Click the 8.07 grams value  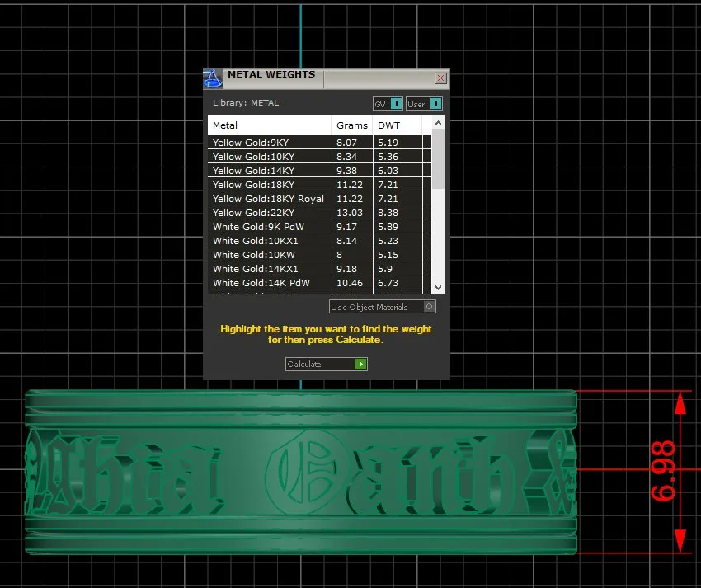tap(346, 143)
